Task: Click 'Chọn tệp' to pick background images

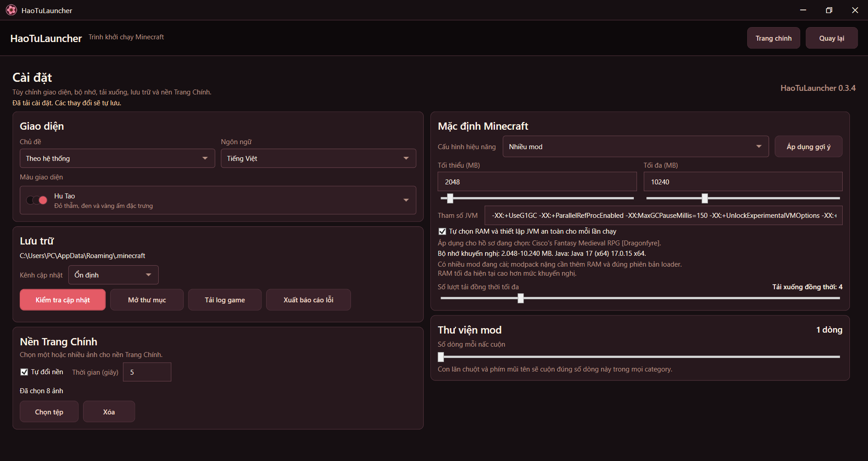Action: coord(49,412)
